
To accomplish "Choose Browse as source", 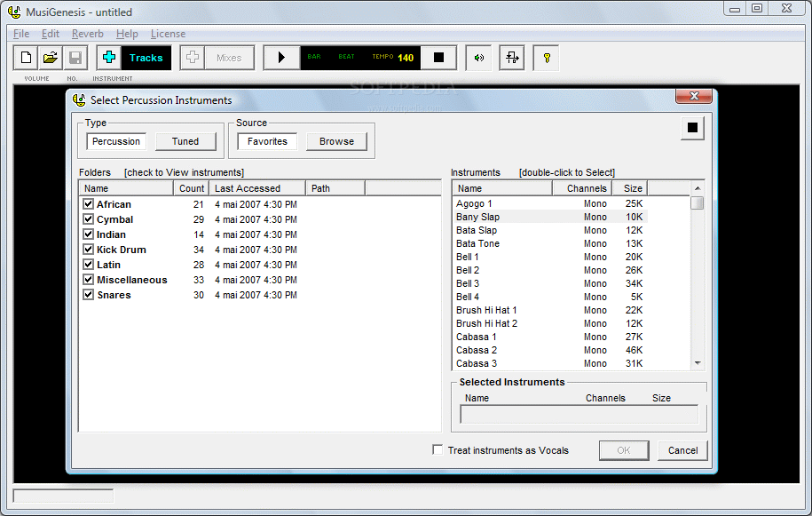I will [336, 141].
